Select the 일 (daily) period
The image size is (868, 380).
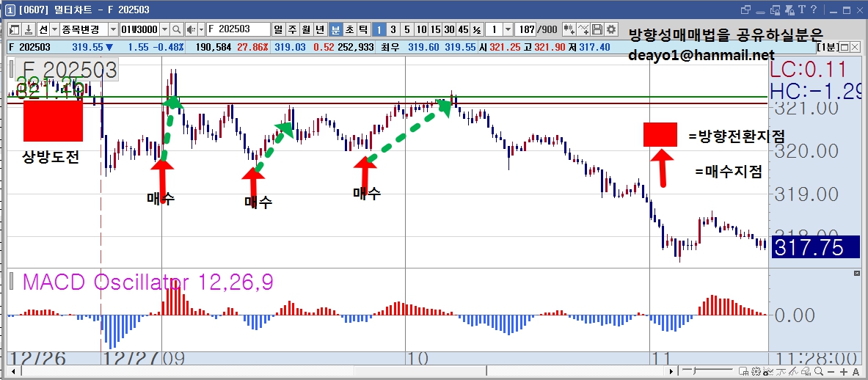277,29
